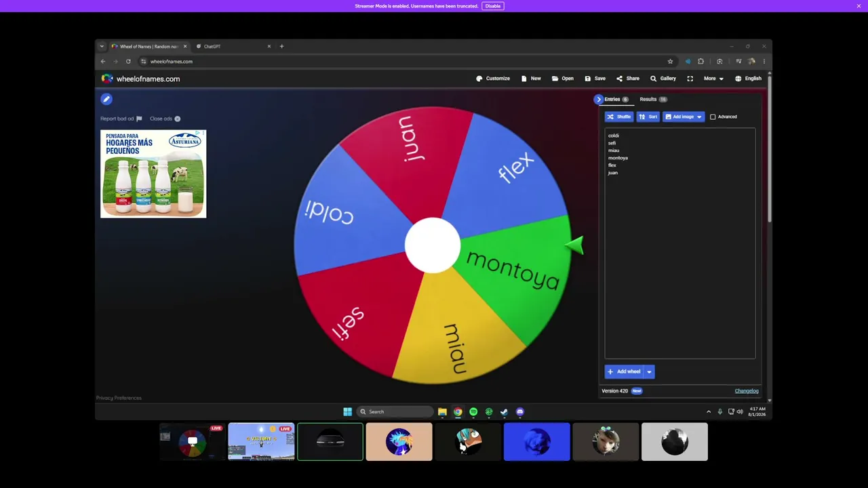The height and width of the screenshot is (488, 868).
Task: Select the participant tile with peach background
Action: point(399,442)
